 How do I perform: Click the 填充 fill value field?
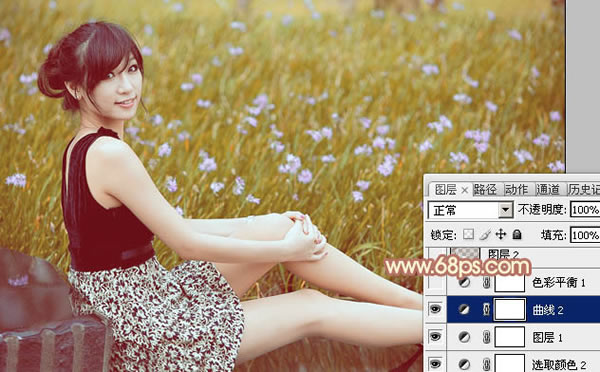pyautogui.click(x=585, y=235)
